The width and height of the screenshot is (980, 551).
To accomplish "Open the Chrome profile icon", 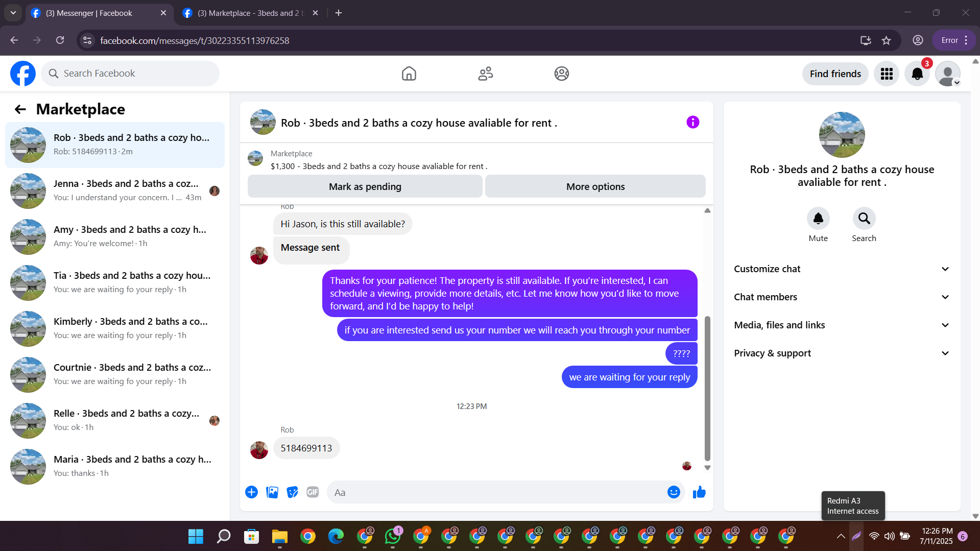I will 918,40.
